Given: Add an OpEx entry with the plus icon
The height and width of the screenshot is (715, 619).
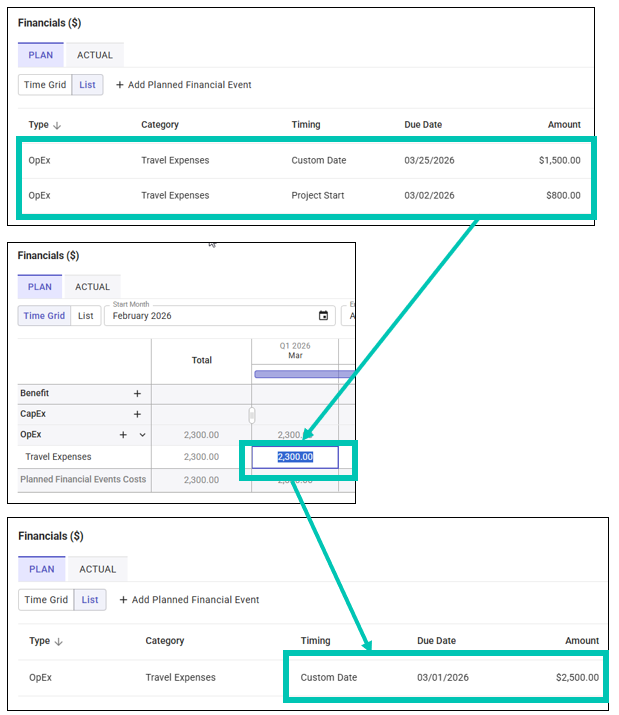Looking at the screenshot, I should pos(124,435).
